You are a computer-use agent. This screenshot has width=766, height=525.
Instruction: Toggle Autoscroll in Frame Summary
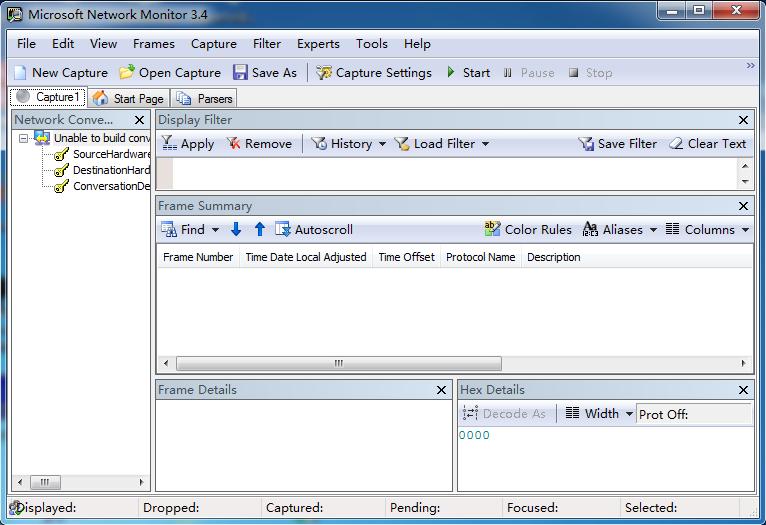(x=313, y=229)
